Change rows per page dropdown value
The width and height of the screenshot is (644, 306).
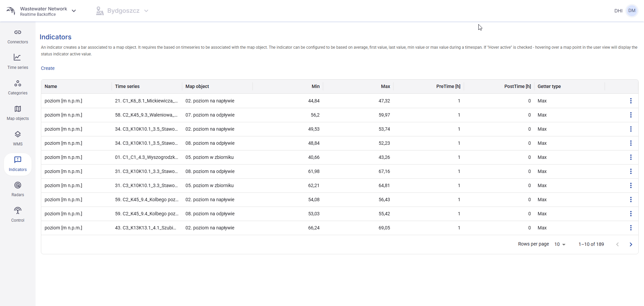(560, 245)
